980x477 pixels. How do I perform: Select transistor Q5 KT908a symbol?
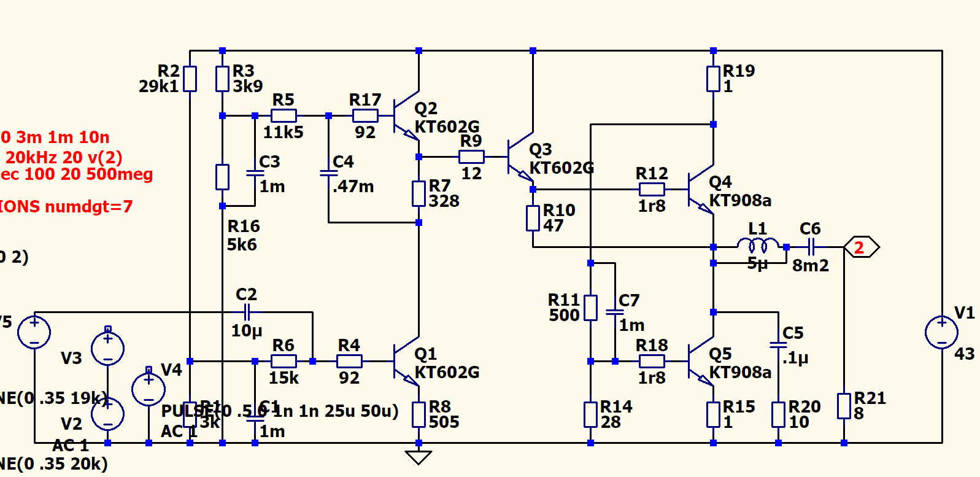point(701,361)
